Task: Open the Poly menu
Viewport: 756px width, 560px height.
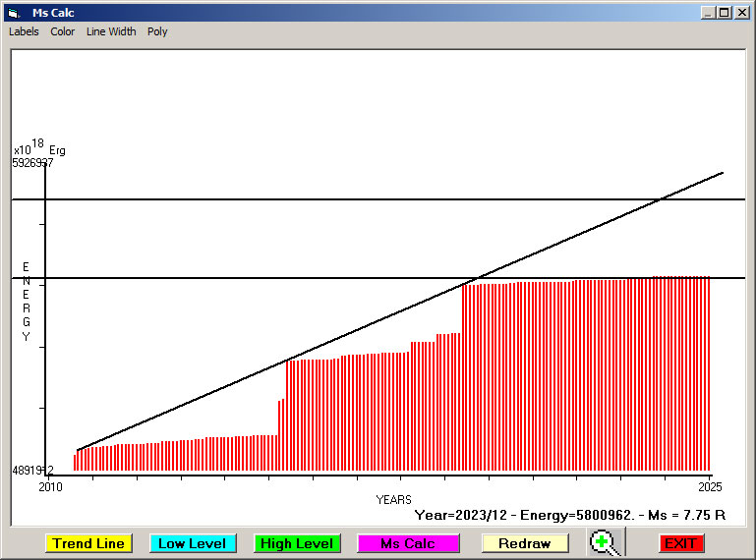Action: click(x=157, y=31)
